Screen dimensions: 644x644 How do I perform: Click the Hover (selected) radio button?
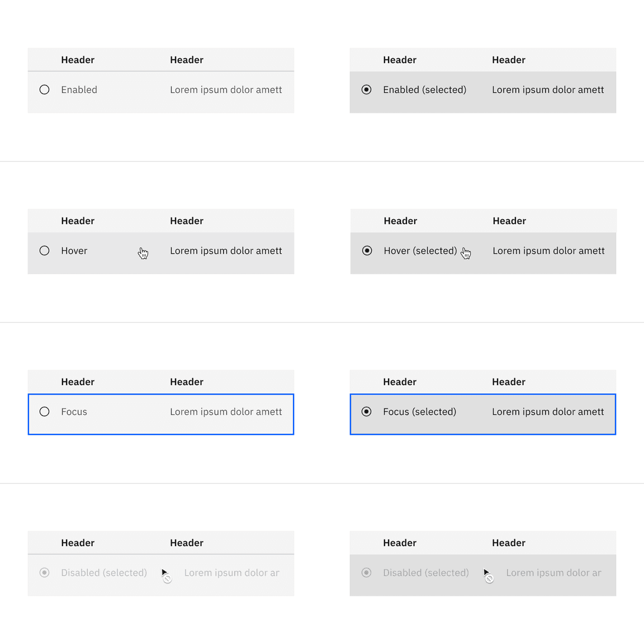pos(367,250)
